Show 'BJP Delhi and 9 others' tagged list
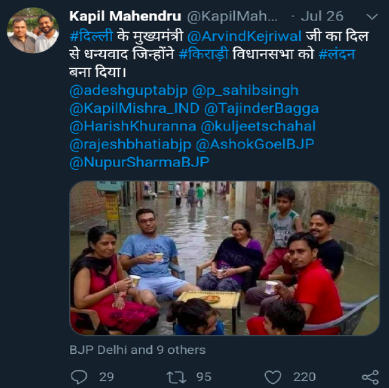The width and height of the screenshot is (389, 388). 137,350
